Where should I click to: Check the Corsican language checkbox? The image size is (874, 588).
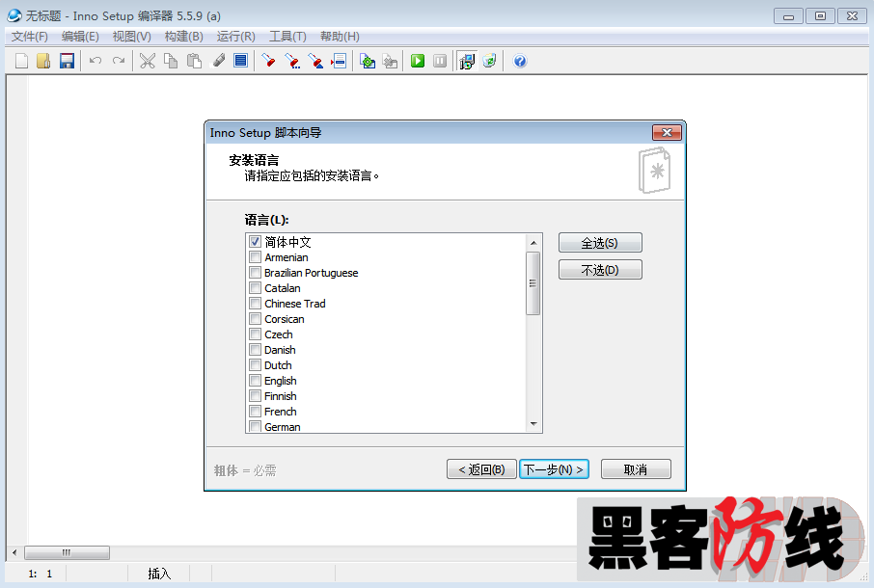coord(256,319)
